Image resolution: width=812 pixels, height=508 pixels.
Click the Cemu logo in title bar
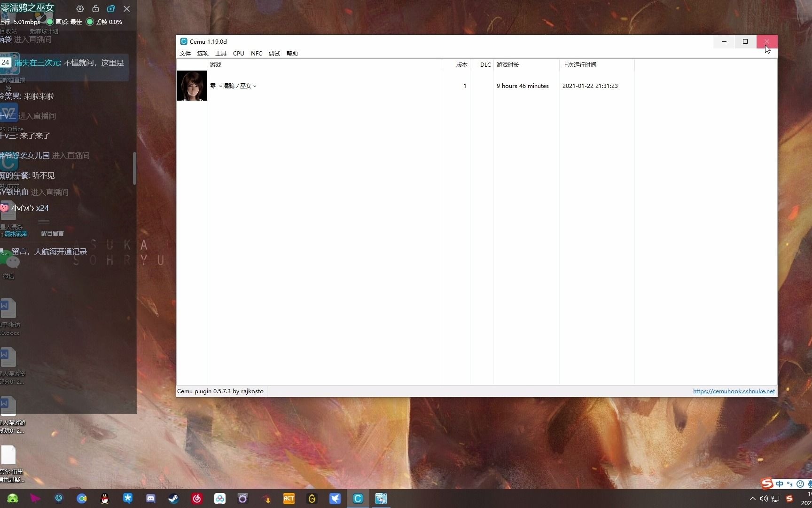point(184,41)
